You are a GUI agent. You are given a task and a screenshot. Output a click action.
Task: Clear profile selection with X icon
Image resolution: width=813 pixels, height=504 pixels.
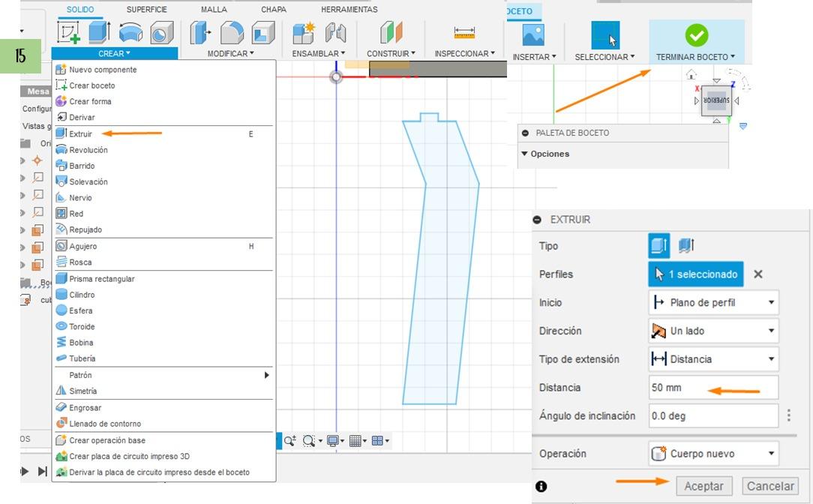click(x=758, y=274)
